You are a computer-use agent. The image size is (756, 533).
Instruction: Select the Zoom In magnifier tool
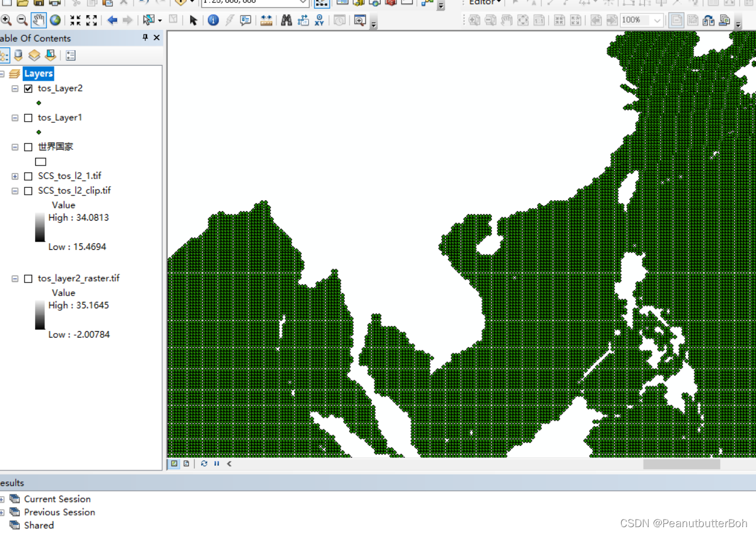point(6,20)
